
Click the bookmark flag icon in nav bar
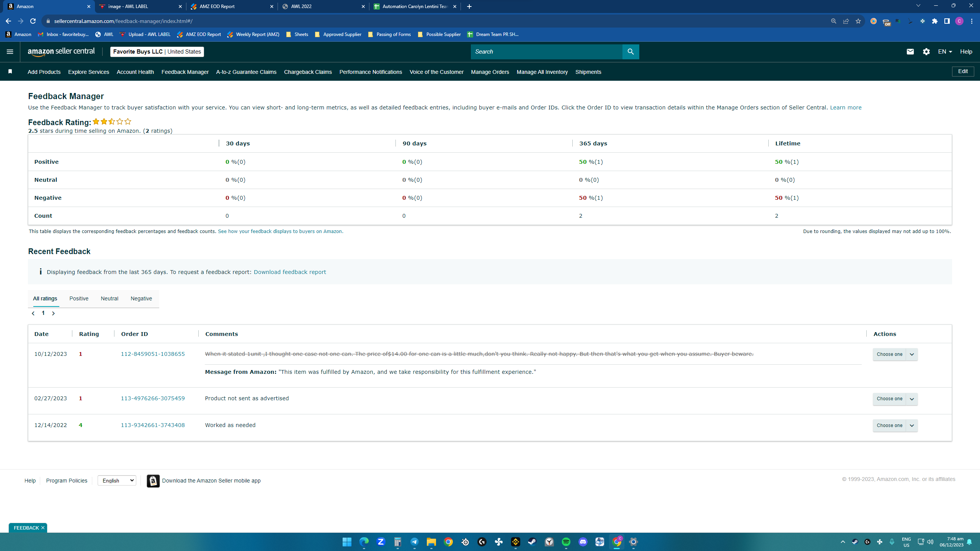(x=10, y=72)
